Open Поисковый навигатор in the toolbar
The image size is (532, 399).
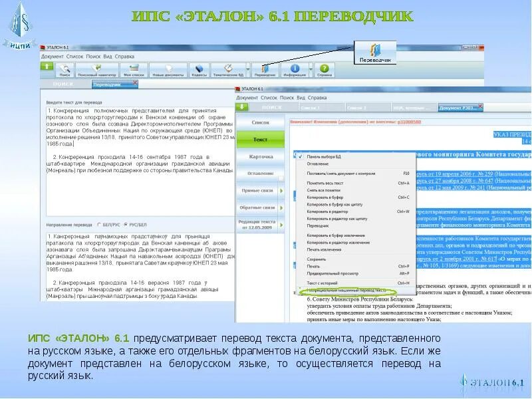coord(97,70)
